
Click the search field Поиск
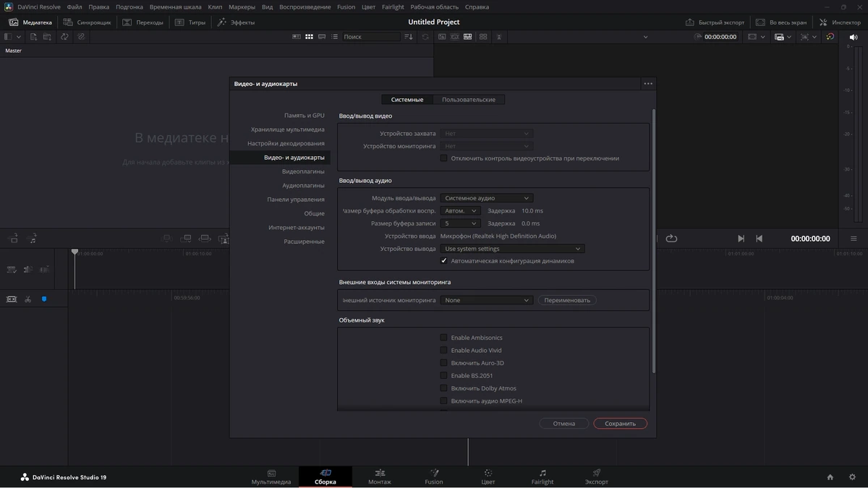(371, 37)
